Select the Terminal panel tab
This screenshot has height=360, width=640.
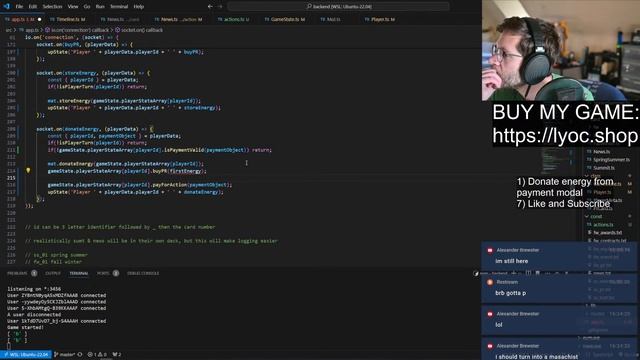coord(78,273)
